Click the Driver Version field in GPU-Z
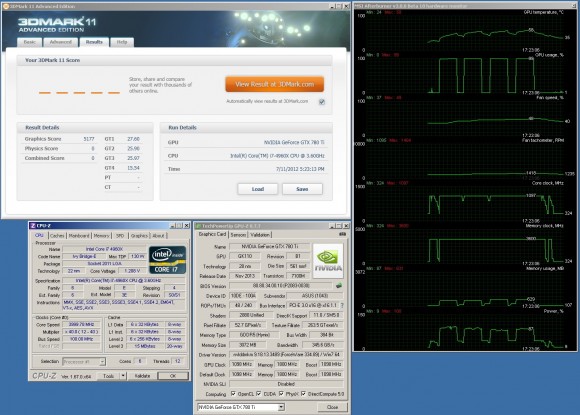Screen dimensions: 580x415 coord(286,354)
